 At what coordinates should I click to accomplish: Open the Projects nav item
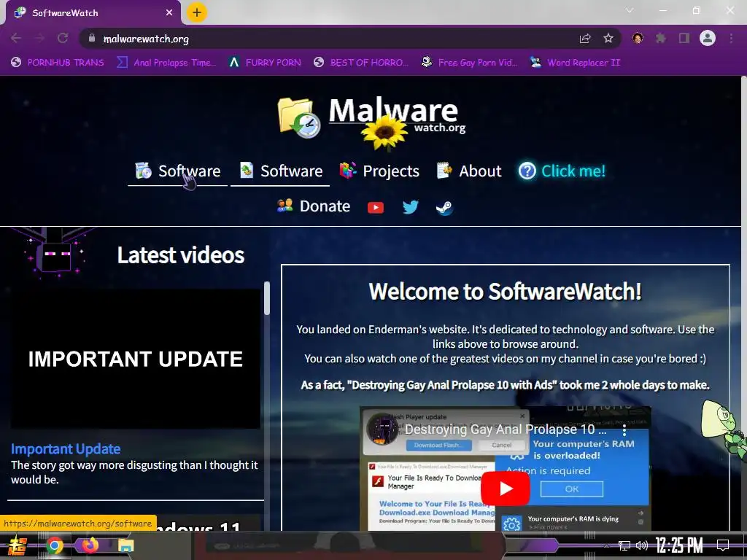(379, 171)
